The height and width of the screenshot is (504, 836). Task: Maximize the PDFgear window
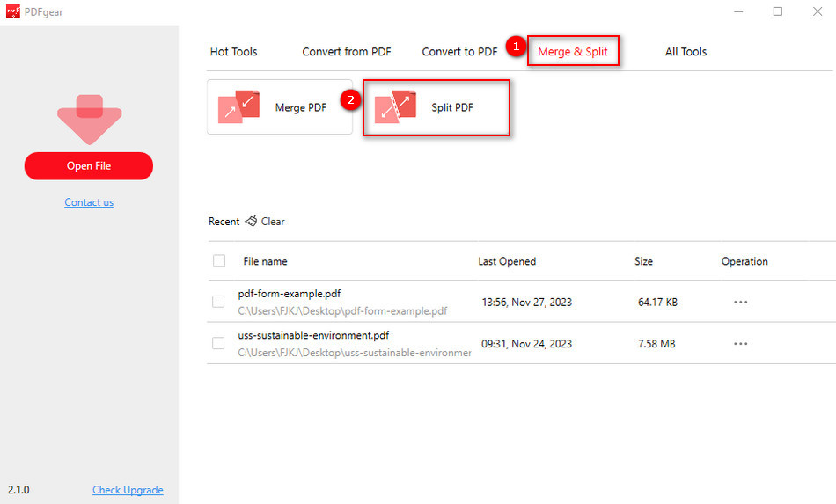tap(778, 11)
